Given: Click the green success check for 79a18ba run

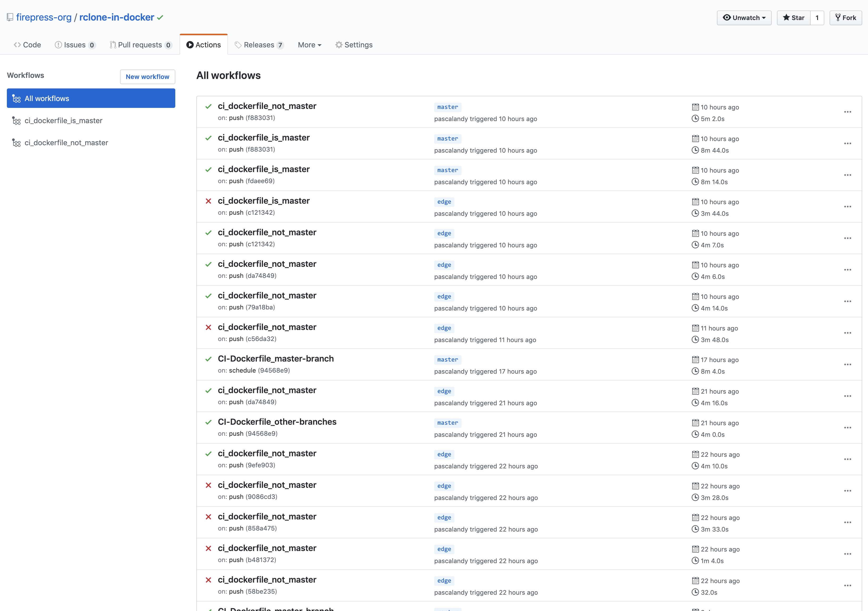Looking at the screenshot, I should point(208,296).
